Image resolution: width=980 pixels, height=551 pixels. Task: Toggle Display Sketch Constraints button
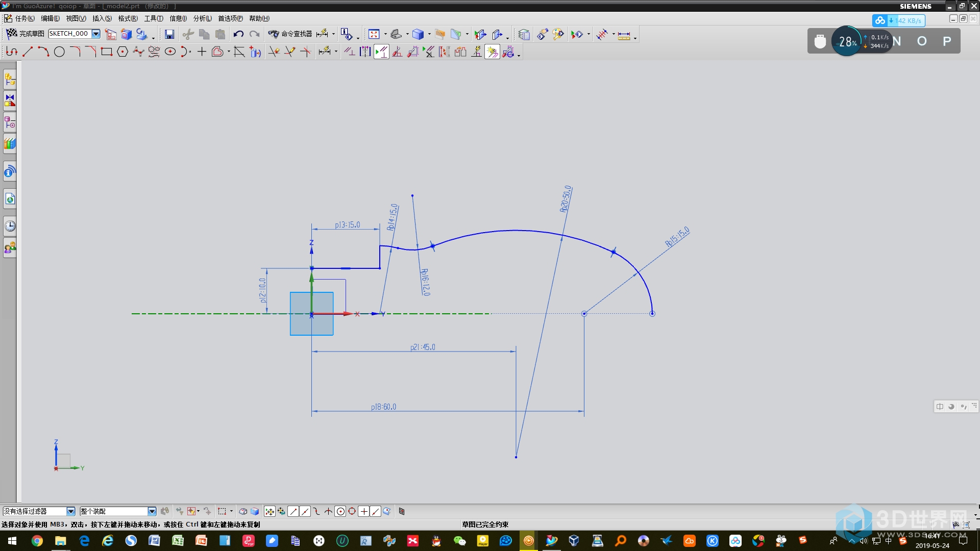click(x=381, y=52)
